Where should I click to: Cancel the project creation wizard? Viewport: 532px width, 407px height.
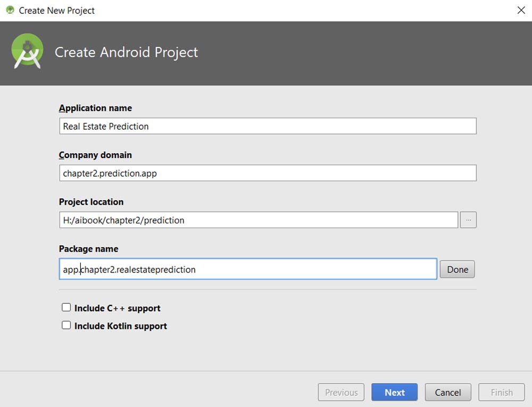tap(447, 392)
